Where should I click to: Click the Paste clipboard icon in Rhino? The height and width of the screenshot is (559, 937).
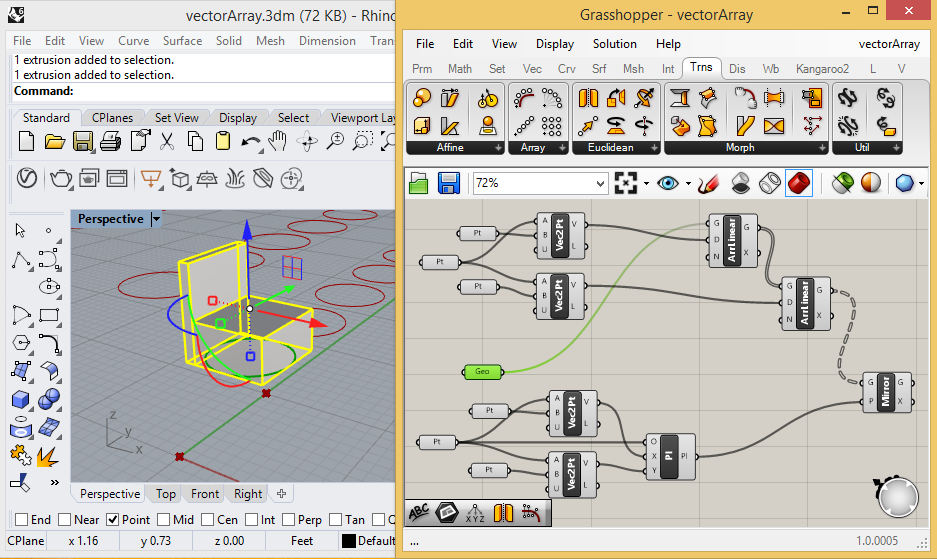(223, 142)
